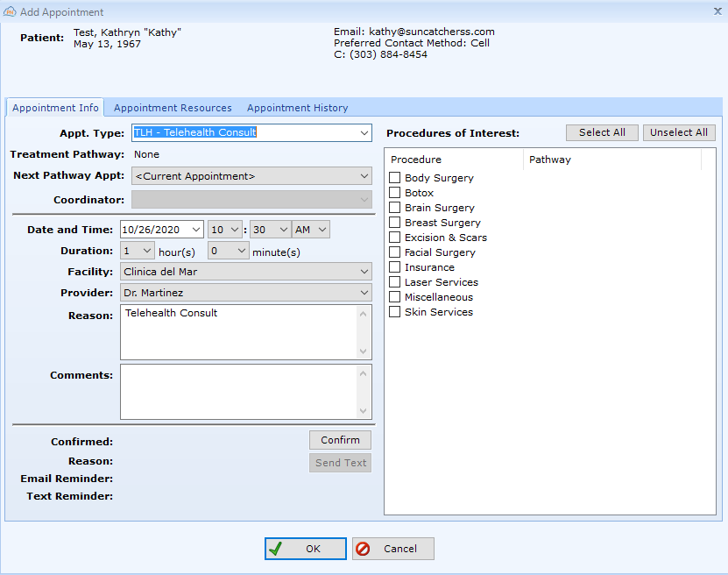Click the appointment icon in the title bar

(x=11, y=11)
